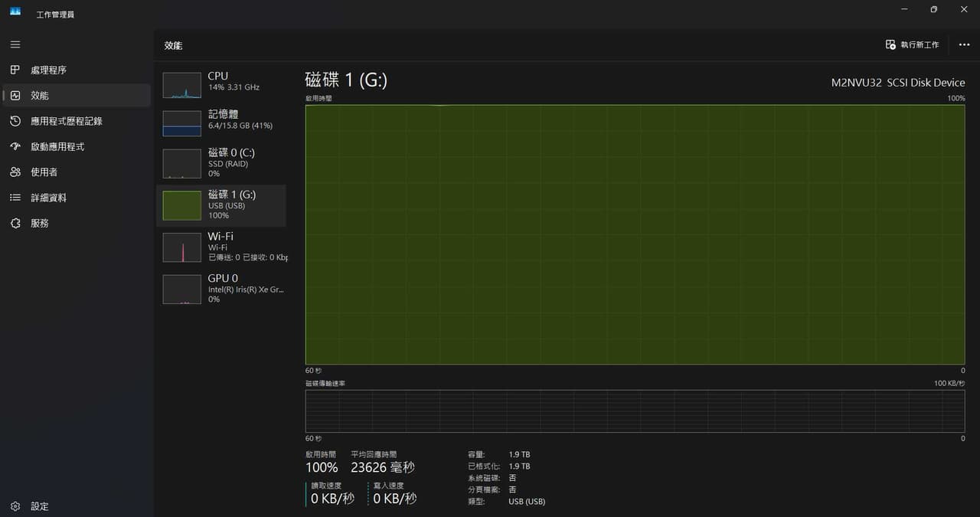Select the Wi-Fi performance entry
This screenshot has width=980, height=517.
[221, 247]
